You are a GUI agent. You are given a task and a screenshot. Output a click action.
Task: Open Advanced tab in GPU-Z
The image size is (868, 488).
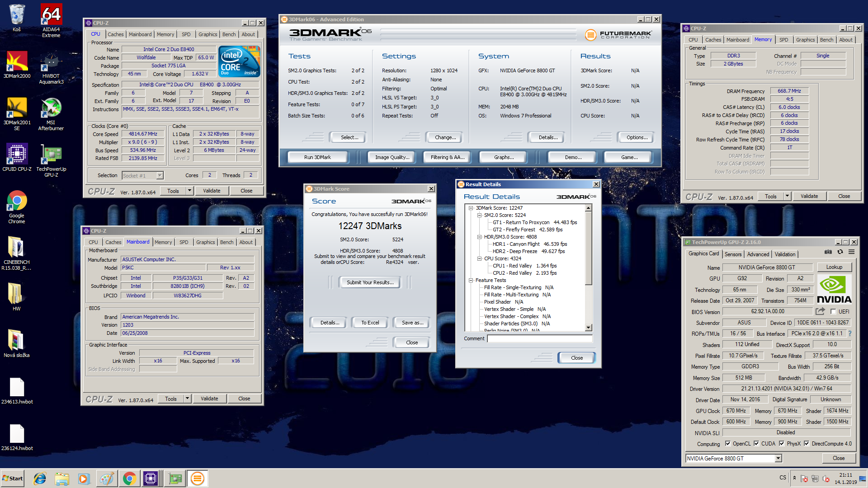[x=758, y=254]
